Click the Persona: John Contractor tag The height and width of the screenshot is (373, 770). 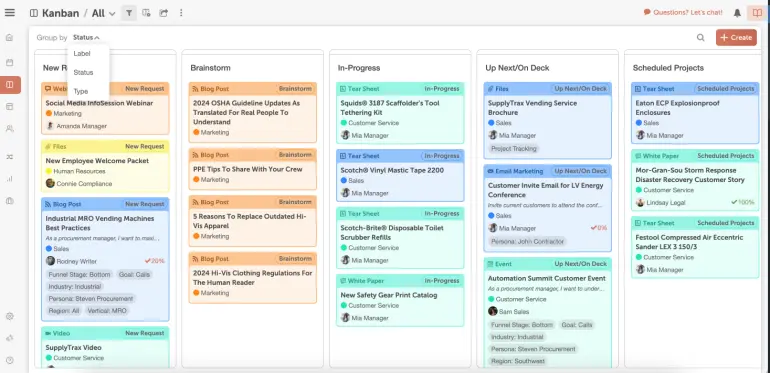coord(527,241)
